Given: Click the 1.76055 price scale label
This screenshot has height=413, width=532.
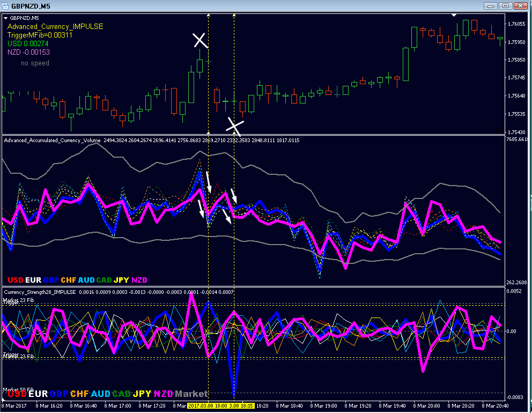Looking at the screenshot, I should [x=516, y=24].
